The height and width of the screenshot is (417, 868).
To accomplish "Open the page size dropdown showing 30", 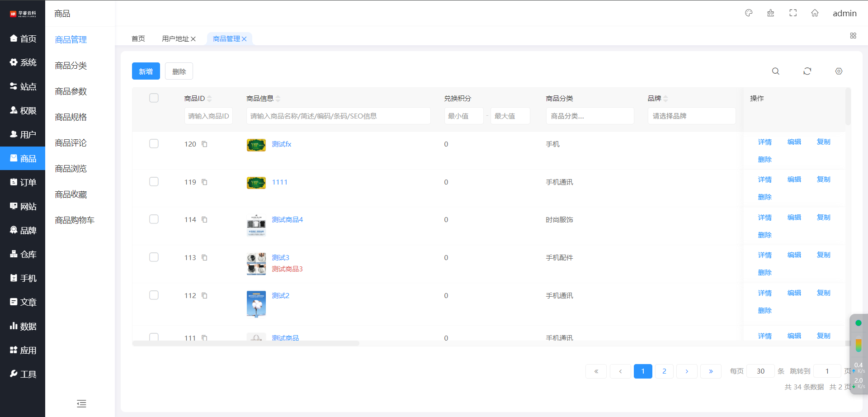I will (x=760, y=371).
